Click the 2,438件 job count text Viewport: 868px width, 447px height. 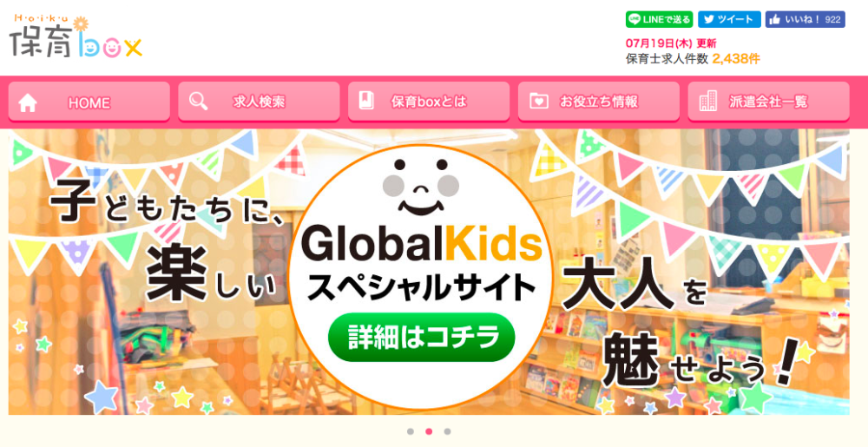pyautogui.click(x=736, y=59)
